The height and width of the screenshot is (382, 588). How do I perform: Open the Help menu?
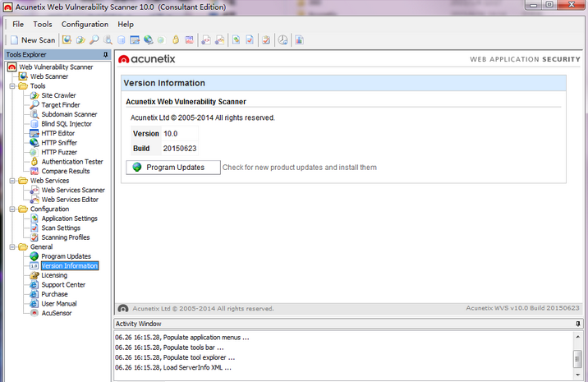[x=126, y=24]
